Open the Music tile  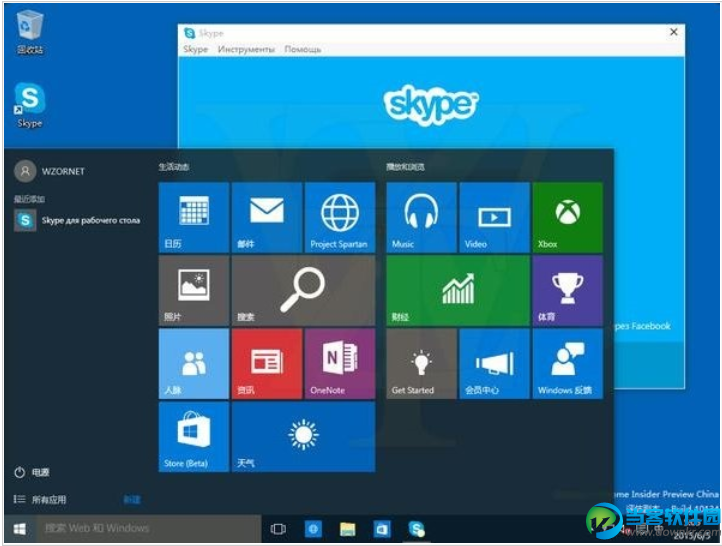pyautogui.click(x=421, y=217)
